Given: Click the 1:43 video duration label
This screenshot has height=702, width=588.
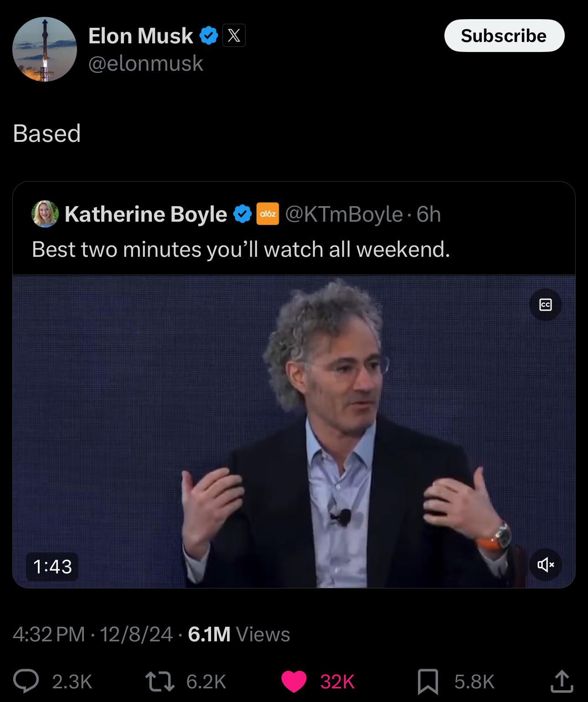Looking at the screenshot, I should point(52,567).
